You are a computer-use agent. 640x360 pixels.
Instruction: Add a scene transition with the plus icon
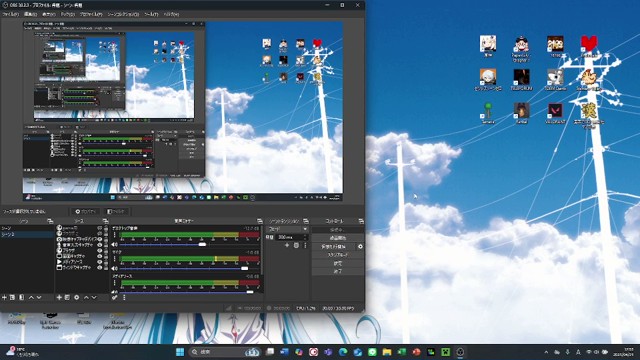click(287, 245)
